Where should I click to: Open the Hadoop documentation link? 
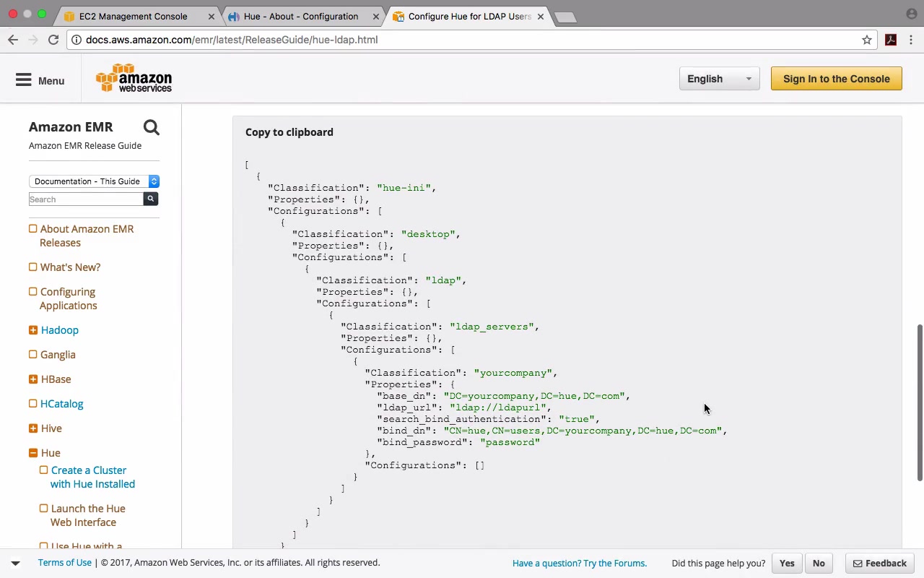click(59, 330)
